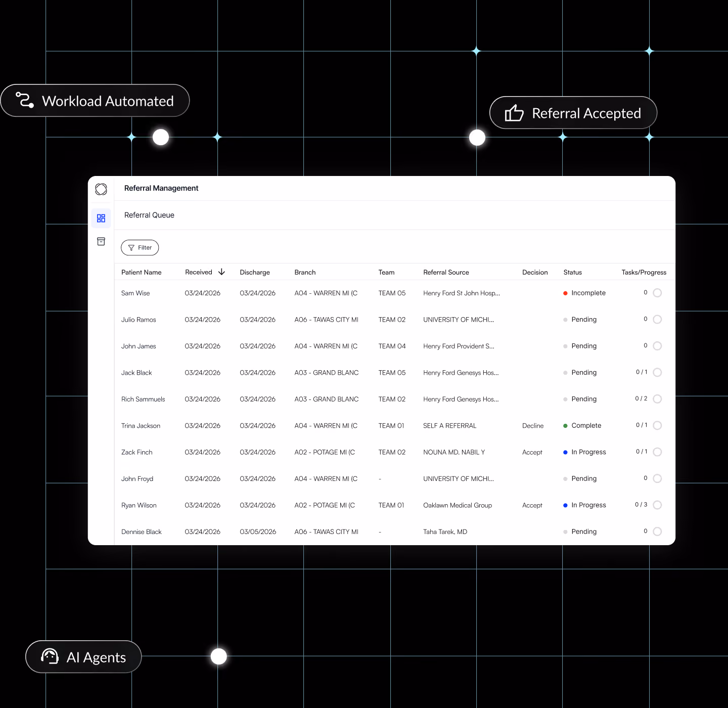Open patient Ryan Wilson
The image size is (728, 708).
coord(139,505)
